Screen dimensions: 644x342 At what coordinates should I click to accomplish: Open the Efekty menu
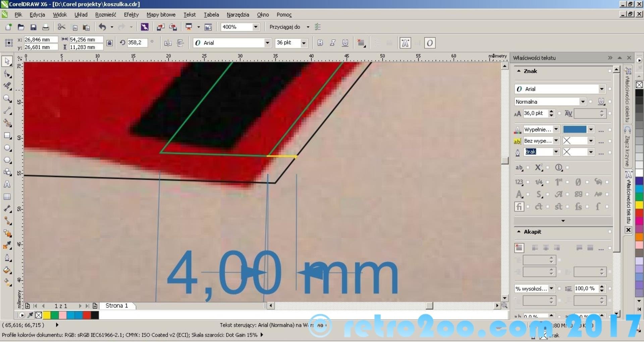(131, 15)
